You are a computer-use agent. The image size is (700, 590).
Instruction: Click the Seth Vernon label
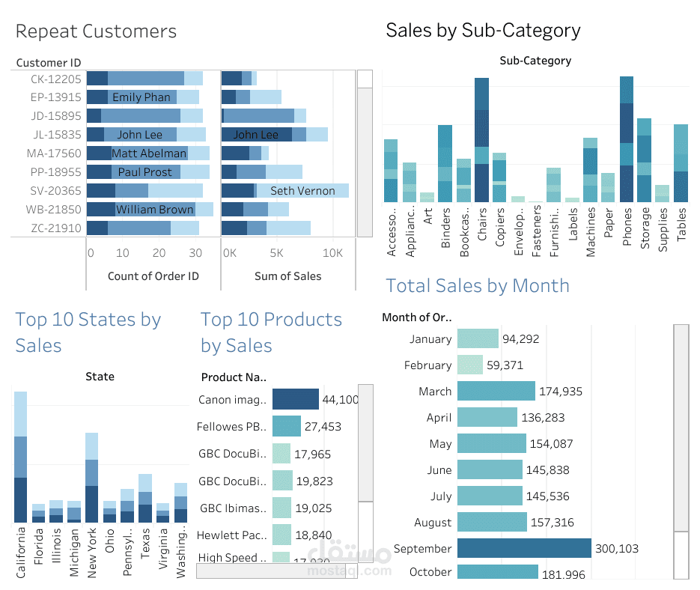coord(301,191)
